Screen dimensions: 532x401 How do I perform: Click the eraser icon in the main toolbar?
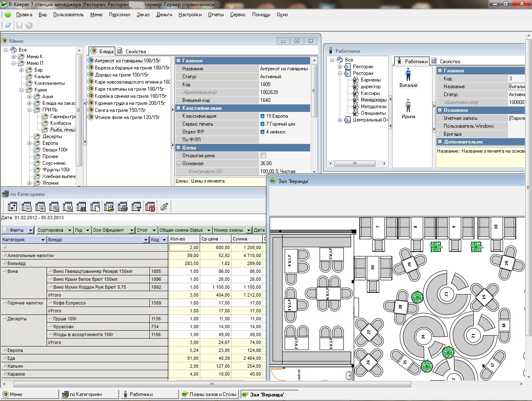click(x=8, y=25)
